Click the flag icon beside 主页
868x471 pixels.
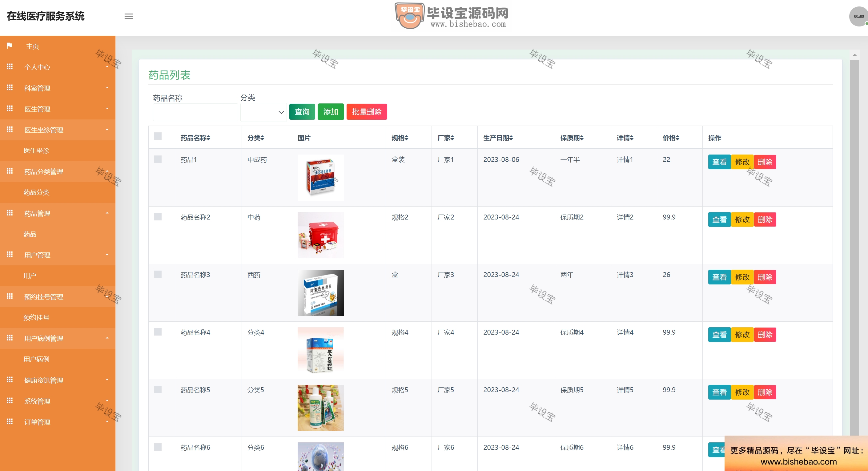coord(10,46)
